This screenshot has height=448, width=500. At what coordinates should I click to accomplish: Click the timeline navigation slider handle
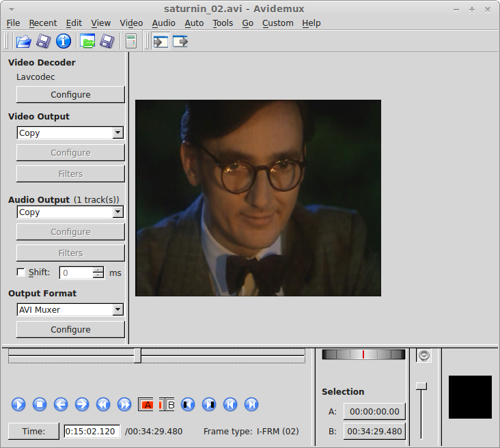(137, 356)
